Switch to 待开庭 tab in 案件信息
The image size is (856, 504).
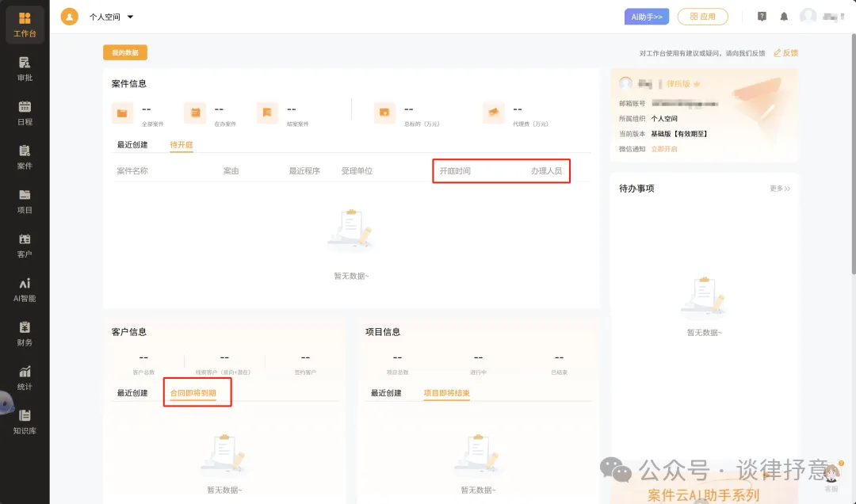[x=182, y=145]
